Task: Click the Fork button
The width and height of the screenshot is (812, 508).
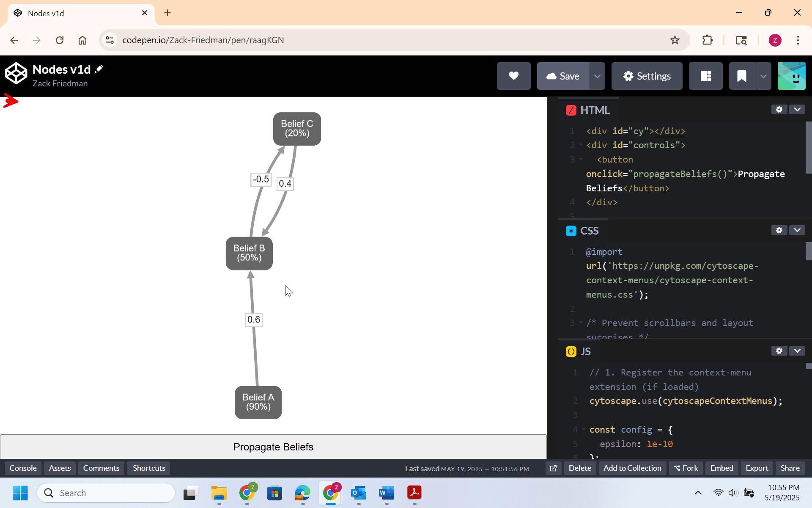Action: coord(686,468)
